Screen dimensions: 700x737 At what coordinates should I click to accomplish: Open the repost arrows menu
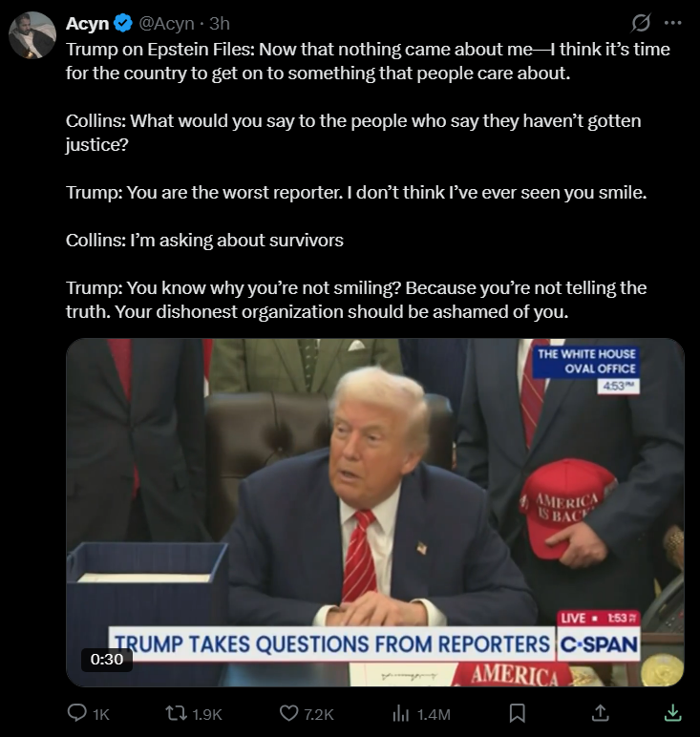(177, 713)
